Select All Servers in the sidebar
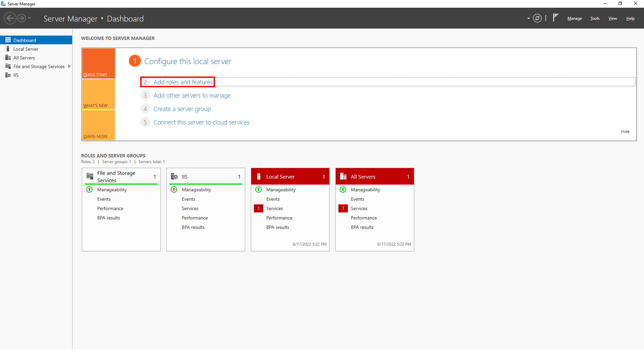 pyautogui.click(x=36, y=58)
